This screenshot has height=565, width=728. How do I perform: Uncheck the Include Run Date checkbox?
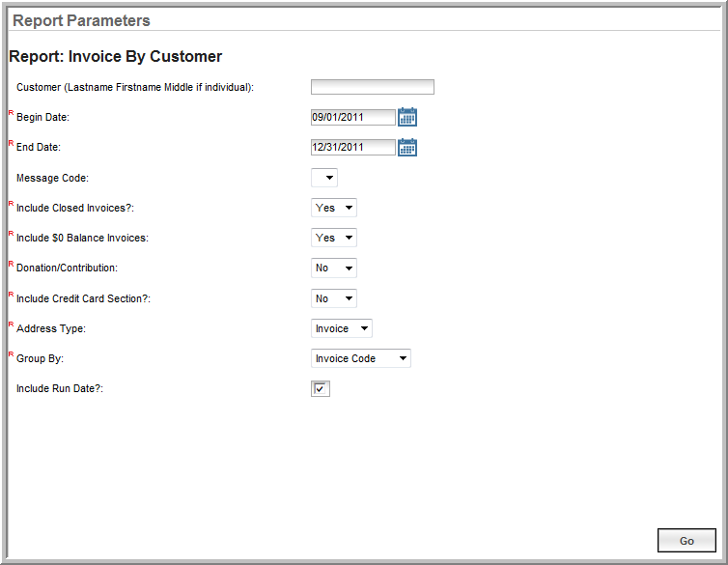321,388
